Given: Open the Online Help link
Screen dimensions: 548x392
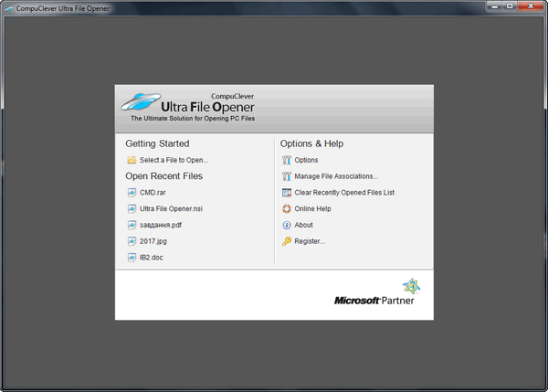Looking at the screenshot, I should click(312, 208).
